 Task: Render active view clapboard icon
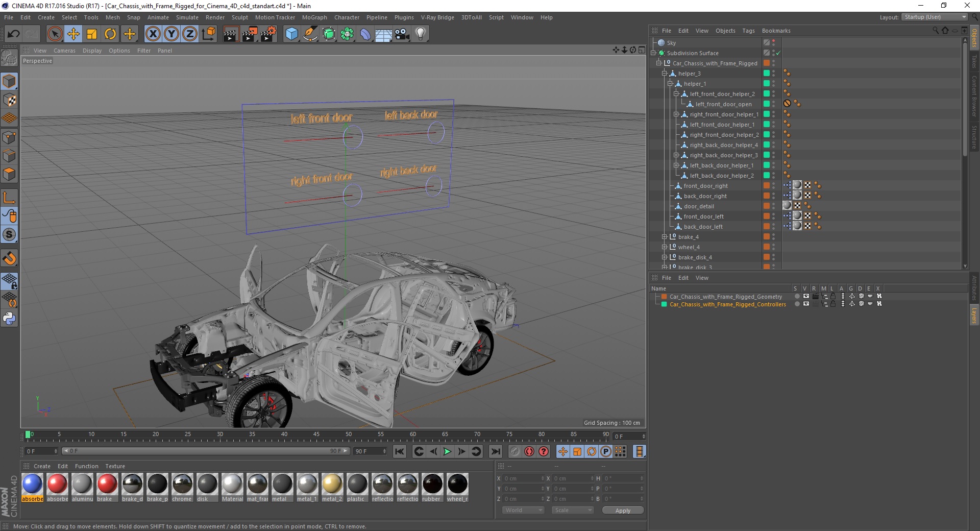(x=231, y=34)
